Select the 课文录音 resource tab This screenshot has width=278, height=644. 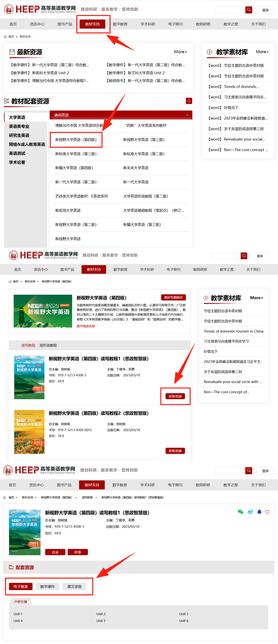coord(74,586)
